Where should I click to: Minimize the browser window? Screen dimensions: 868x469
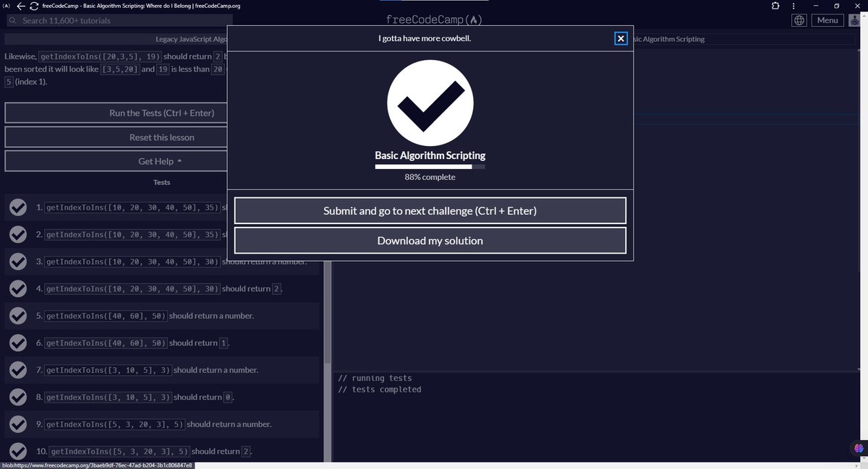tap(815, 6)
